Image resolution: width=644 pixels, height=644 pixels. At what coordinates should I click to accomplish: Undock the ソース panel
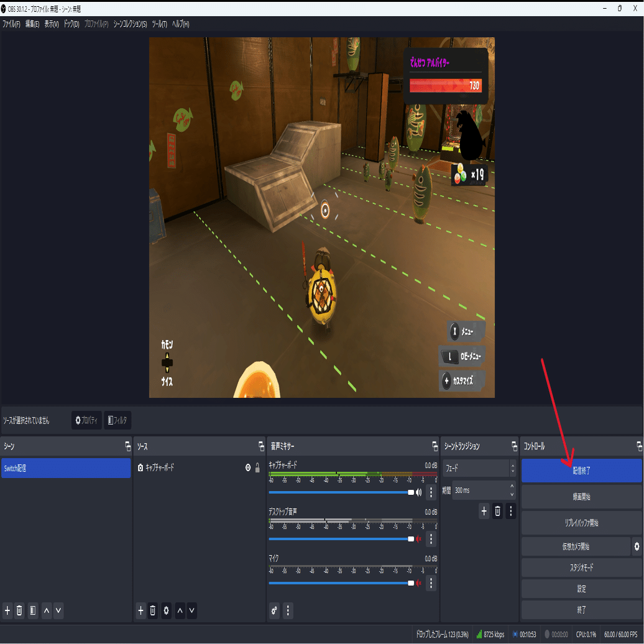[261, 446]
